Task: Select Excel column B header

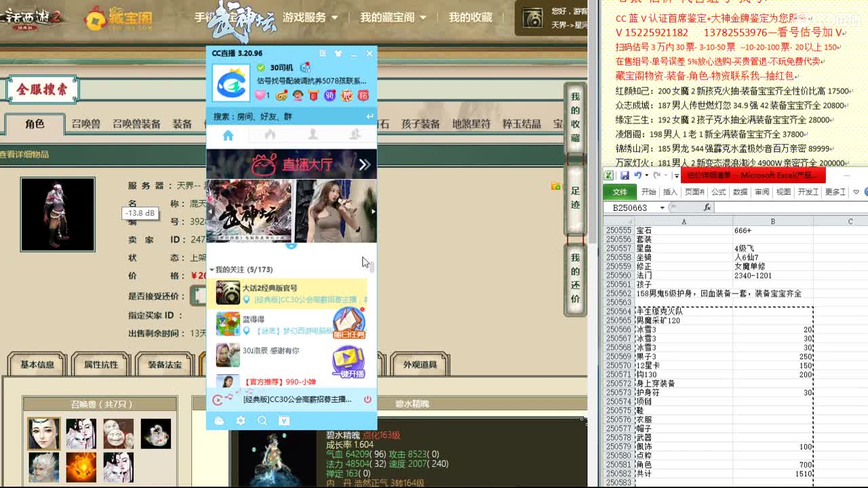Action: (772, 221)
